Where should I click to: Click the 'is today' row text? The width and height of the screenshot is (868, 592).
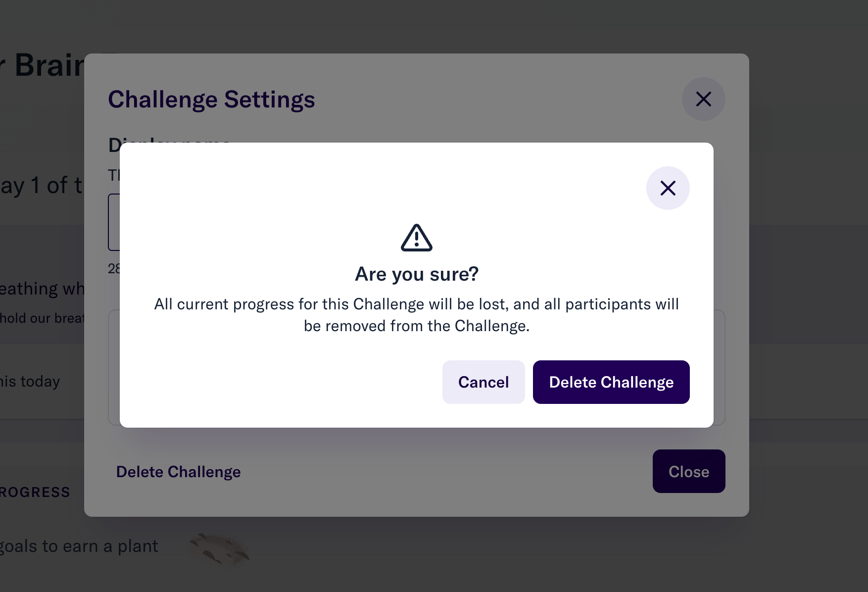pos(30,382)
